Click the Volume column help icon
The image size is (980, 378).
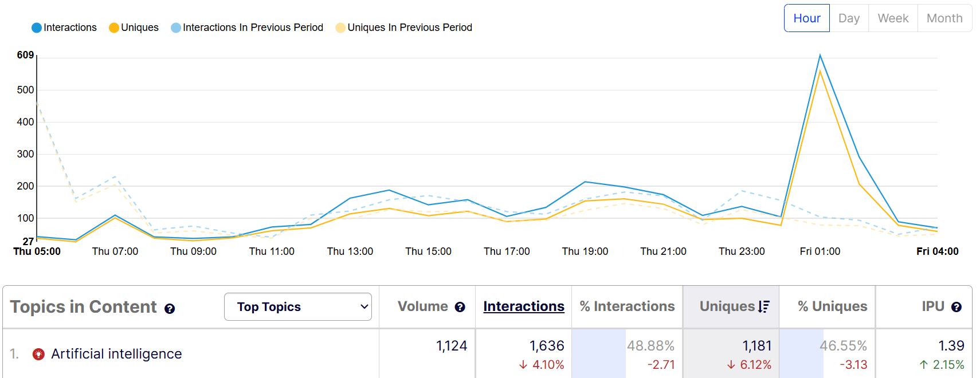(x=460, y=307)
